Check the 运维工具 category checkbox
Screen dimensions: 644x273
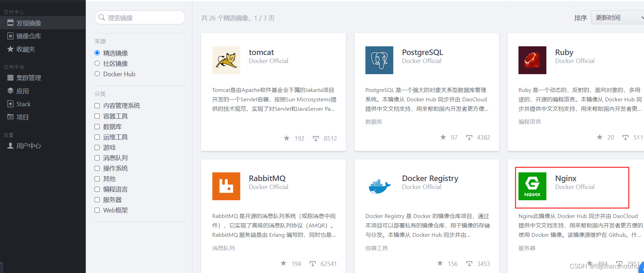97,137
